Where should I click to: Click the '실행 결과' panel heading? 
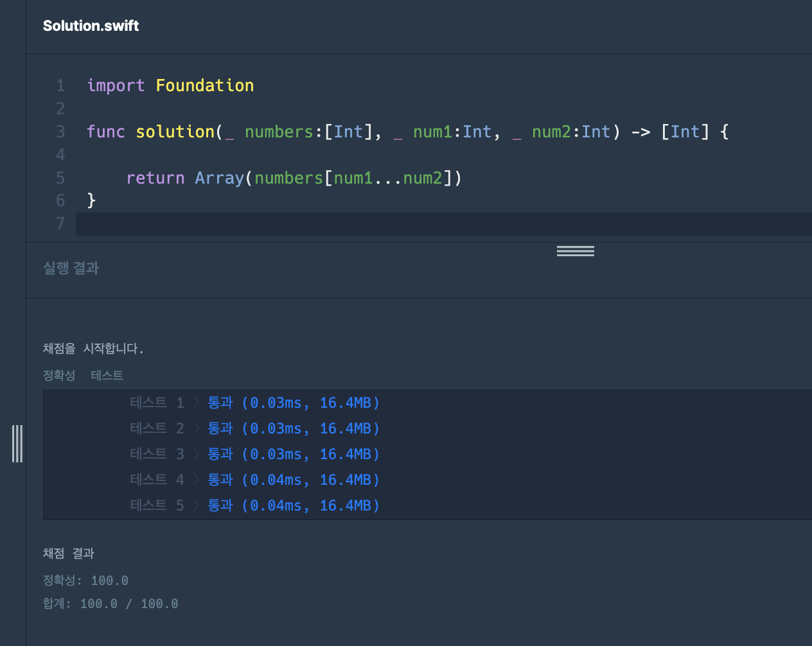tap(71, 268)
